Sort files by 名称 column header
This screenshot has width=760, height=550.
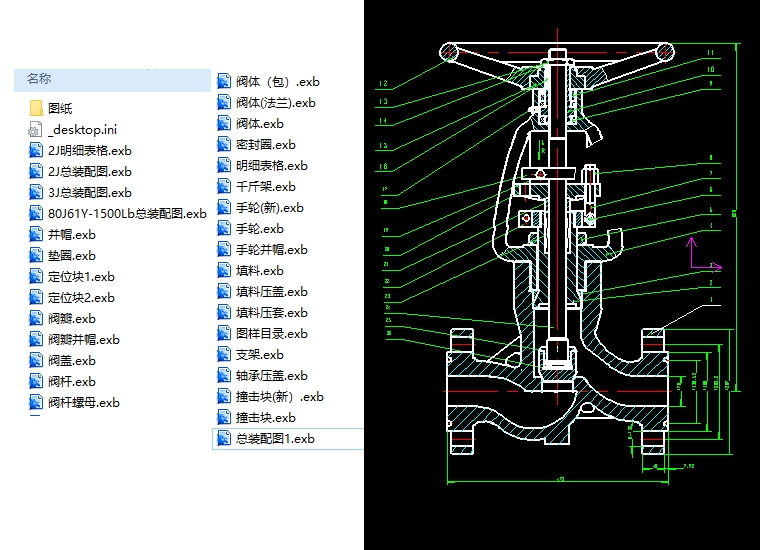pyautogui.click(x=39, y=78)
